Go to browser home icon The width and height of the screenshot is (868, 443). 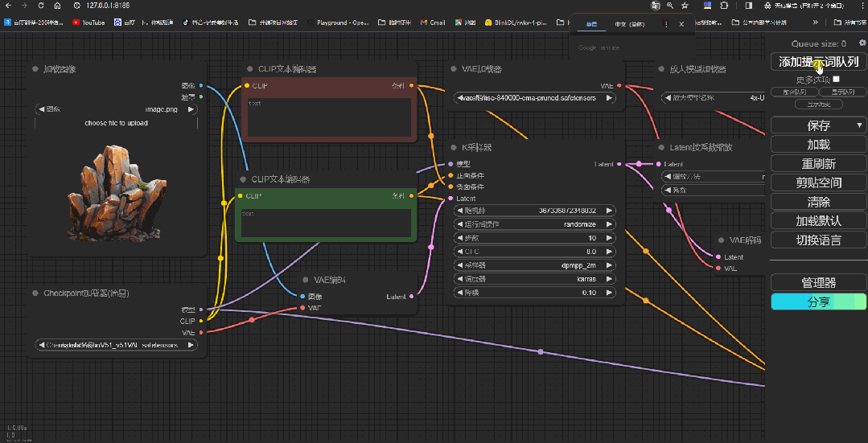pos(58,6)
